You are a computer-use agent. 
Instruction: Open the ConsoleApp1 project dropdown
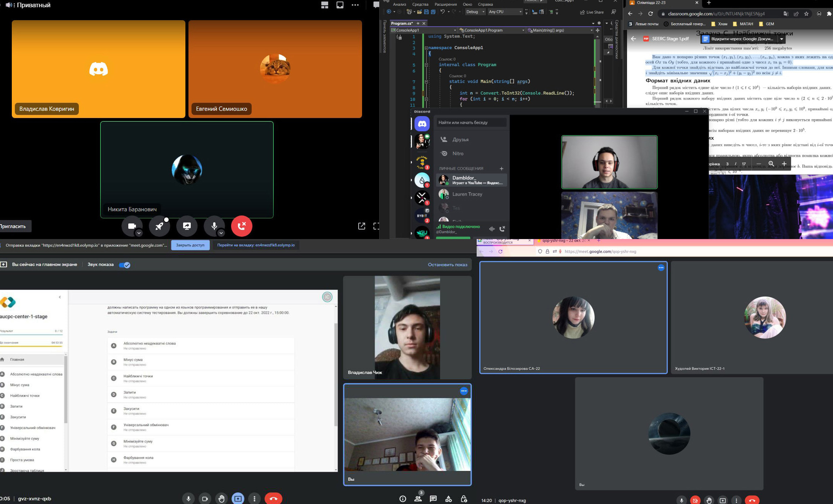[x=423, y=30]
